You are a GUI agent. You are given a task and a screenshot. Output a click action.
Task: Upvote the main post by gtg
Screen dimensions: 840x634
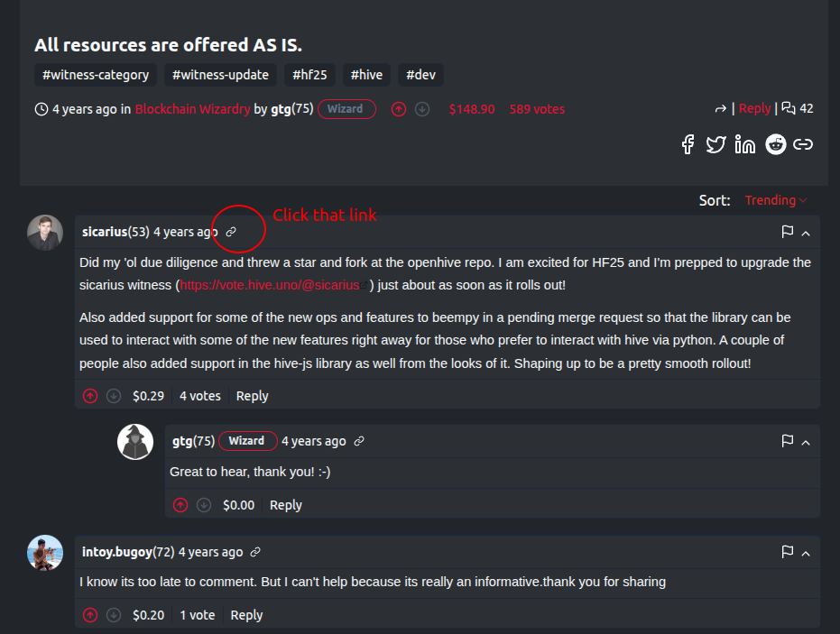click(x=399, y=109)
